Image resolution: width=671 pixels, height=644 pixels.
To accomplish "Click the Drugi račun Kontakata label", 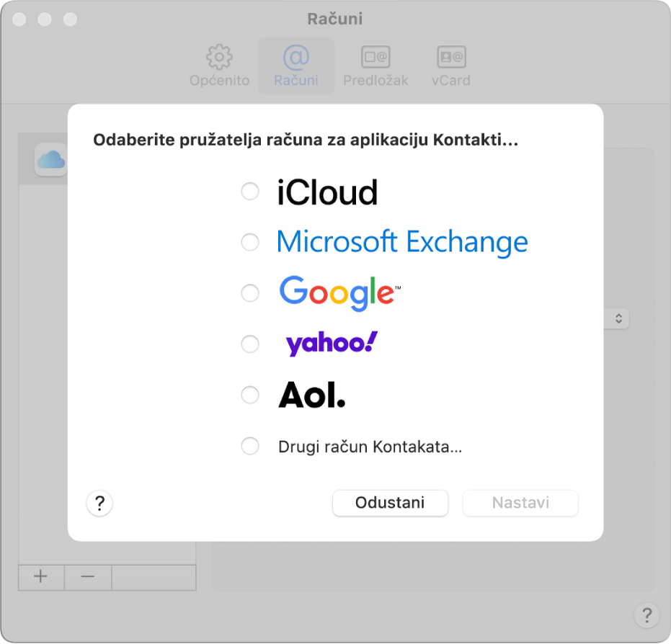I will point(370,447).
